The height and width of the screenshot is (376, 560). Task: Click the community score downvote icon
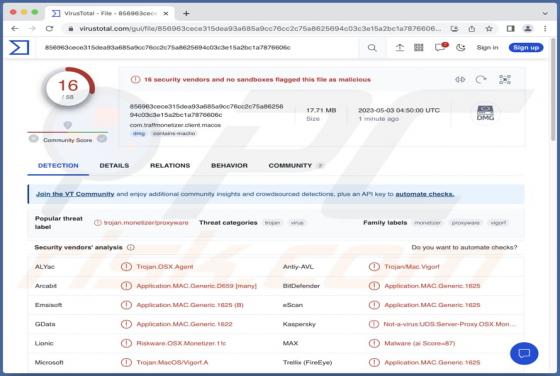coord(34,139)
